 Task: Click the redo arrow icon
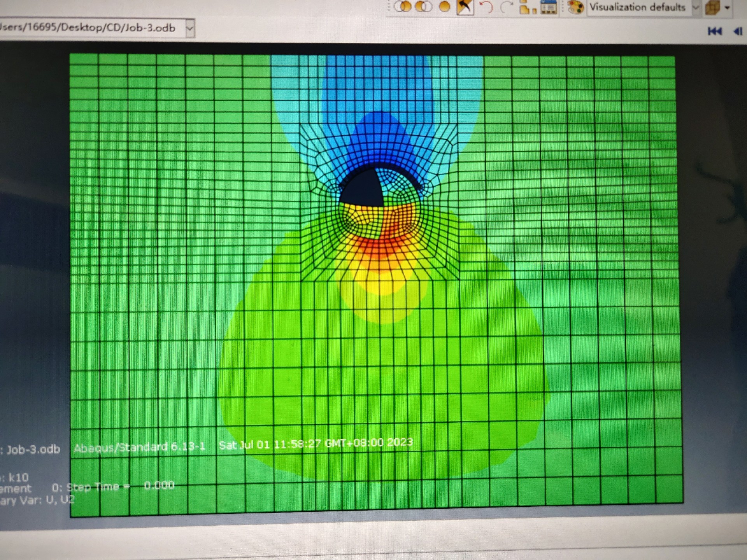[x=506, y=7]
